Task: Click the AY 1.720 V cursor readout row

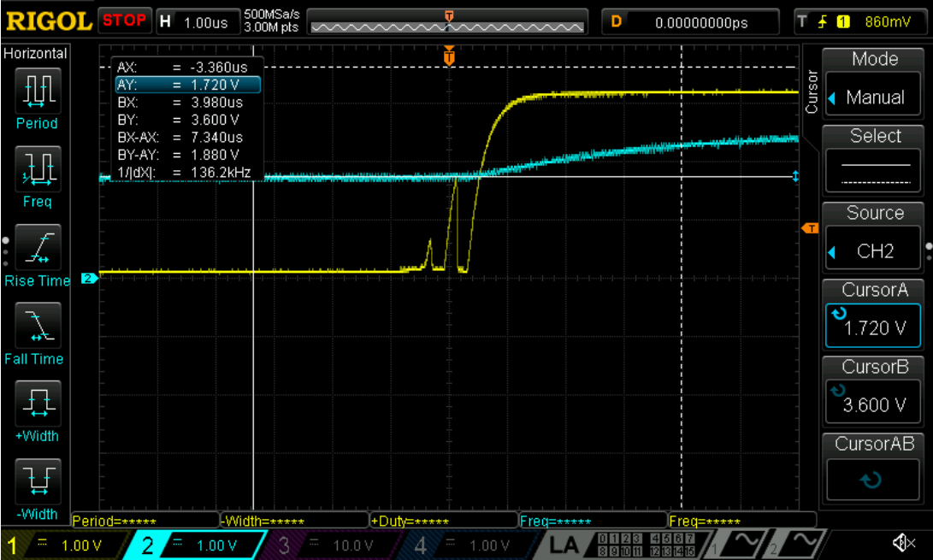Action: click(x=188, y=85)
